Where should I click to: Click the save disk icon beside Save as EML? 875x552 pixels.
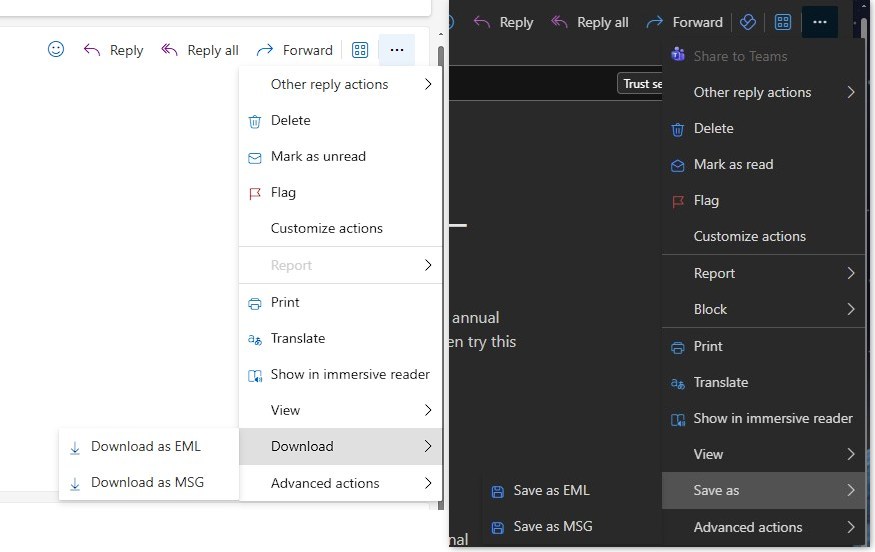497,492
